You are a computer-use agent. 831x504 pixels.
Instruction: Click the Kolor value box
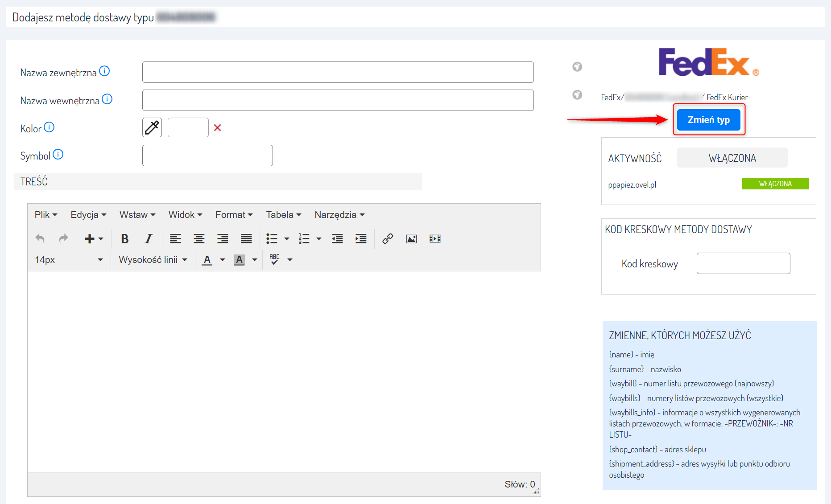188,127
